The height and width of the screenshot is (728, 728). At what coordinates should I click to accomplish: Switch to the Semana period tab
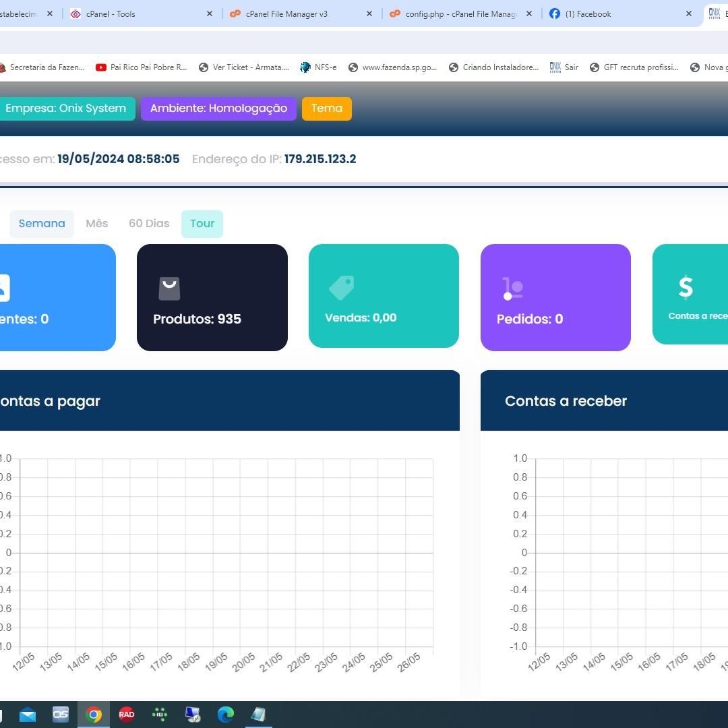click(42, 224)
